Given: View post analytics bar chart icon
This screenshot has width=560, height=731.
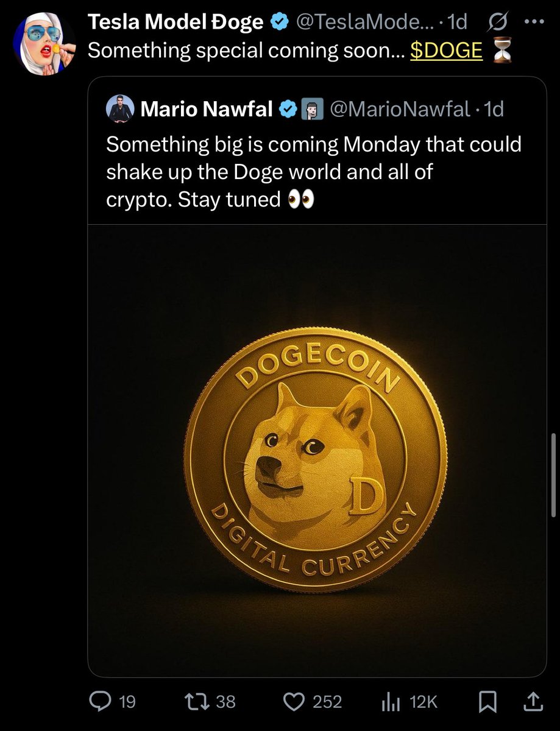Looking at the screenshot, I should (389, 702).
